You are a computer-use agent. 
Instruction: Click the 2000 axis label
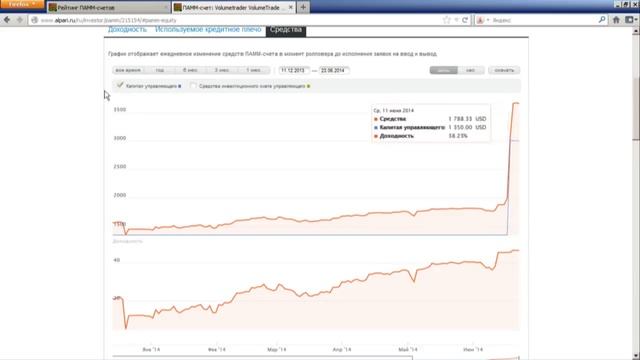click(x=120, y=195)
